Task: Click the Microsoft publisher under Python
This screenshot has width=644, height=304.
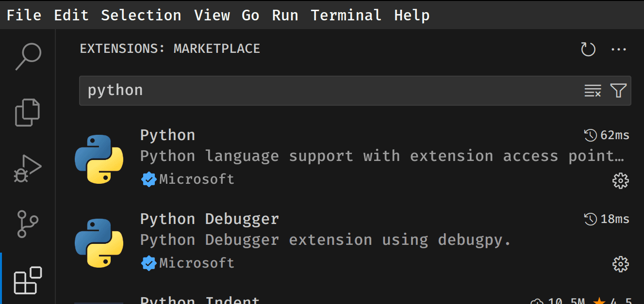Action: coord(197,179)
